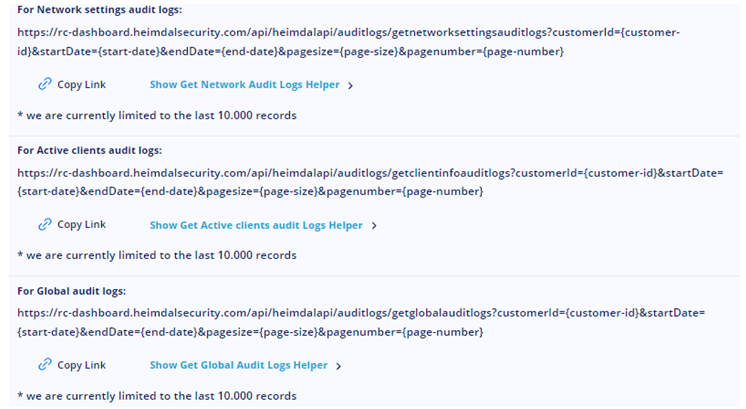Click heading 'For Network settings audit logs:'
The image size is (746, 409).
[x=99, y=10]
